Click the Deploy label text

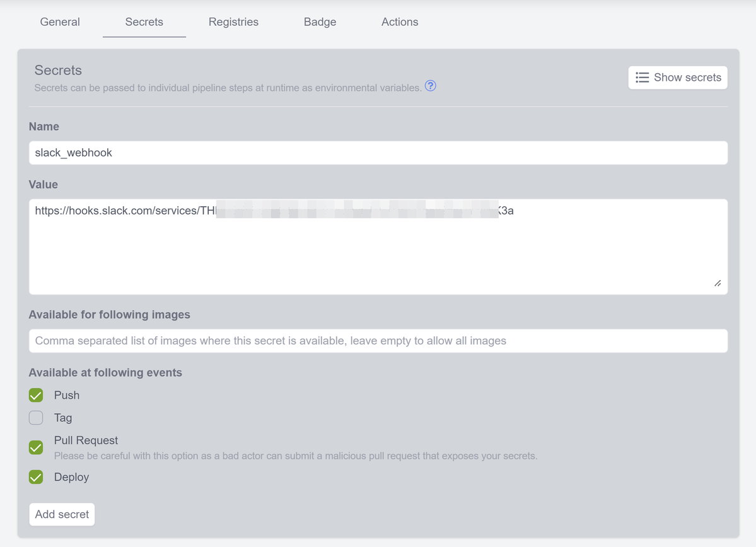[71, 477]
